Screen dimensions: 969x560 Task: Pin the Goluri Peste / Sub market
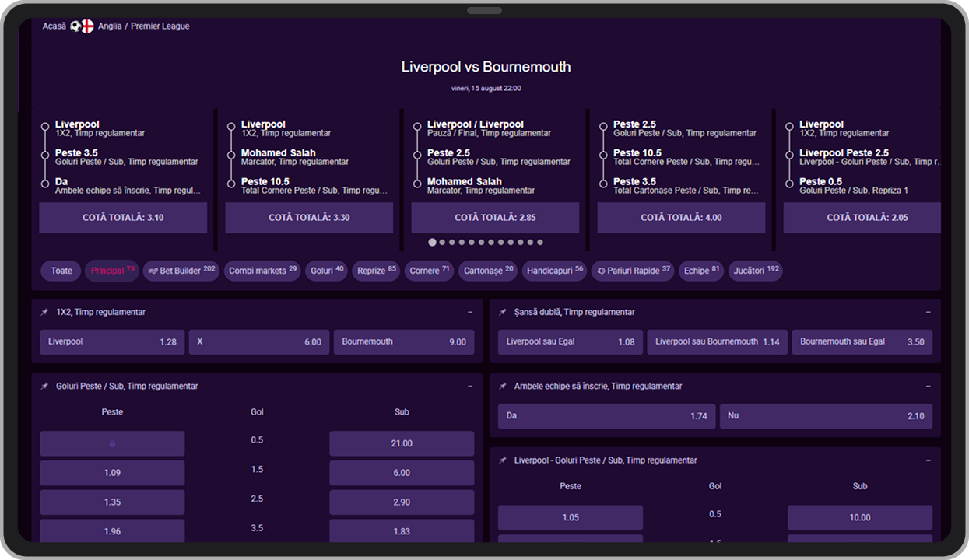[x=44, y=386]
